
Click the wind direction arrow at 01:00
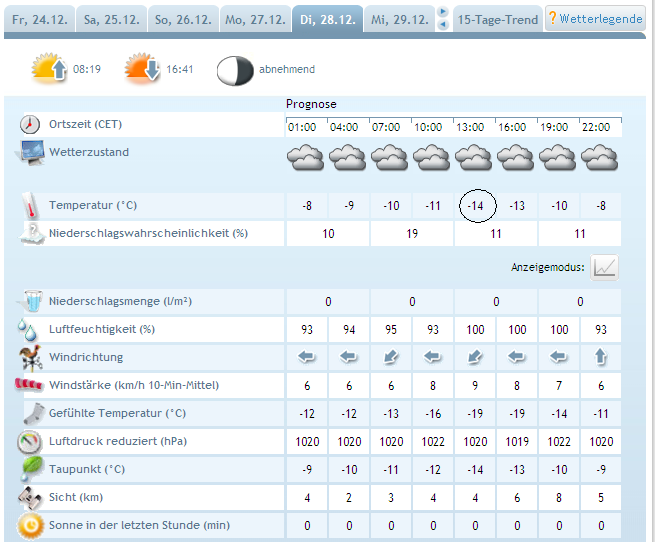[x=307, y=357]
